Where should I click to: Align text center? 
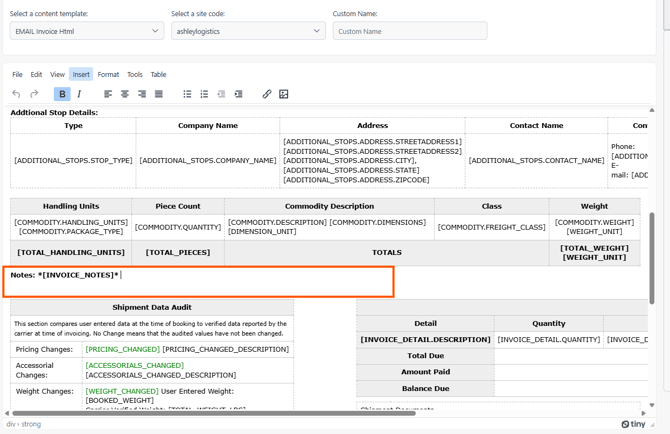tap(125, 94)
